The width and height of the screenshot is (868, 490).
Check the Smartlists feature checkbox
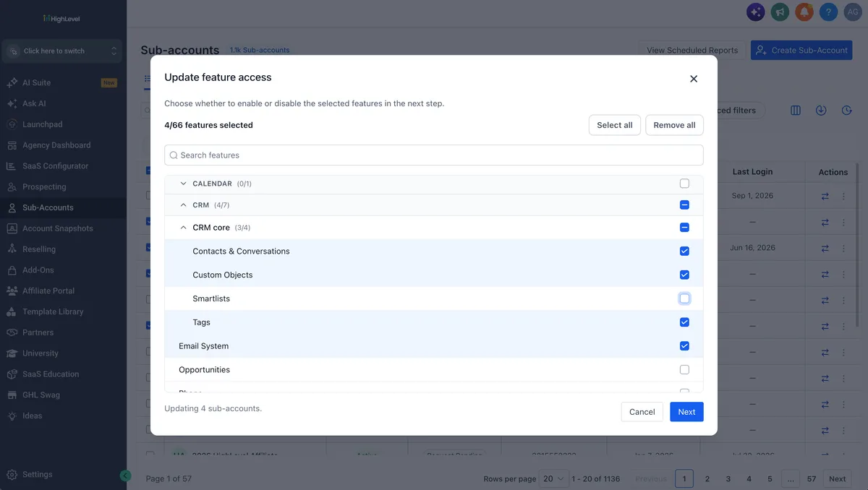coord(684,298)
